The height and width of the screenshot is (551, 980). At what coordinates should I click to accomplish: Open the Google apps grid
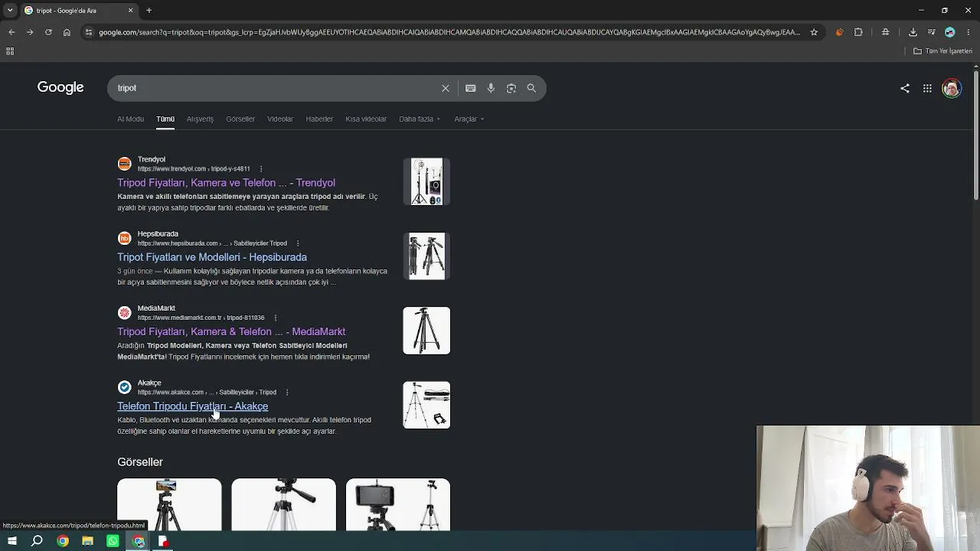point(927,88)
